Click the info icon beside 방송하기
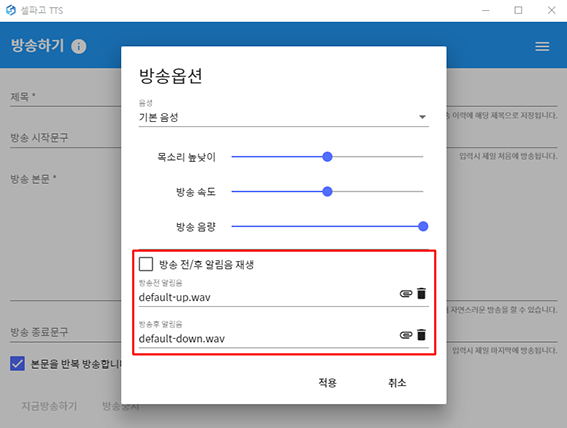The height and width of the screenshot is (428, 567). coord(78,46)
